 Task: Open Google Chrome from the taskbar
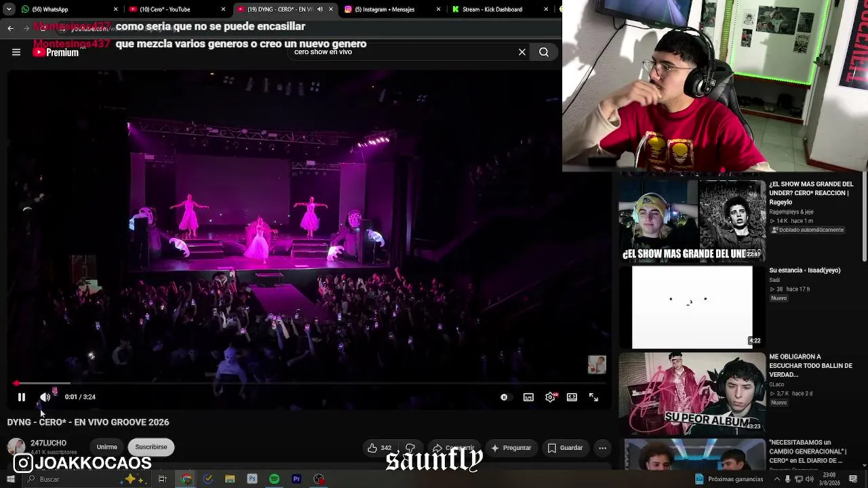tap(186, 479)
